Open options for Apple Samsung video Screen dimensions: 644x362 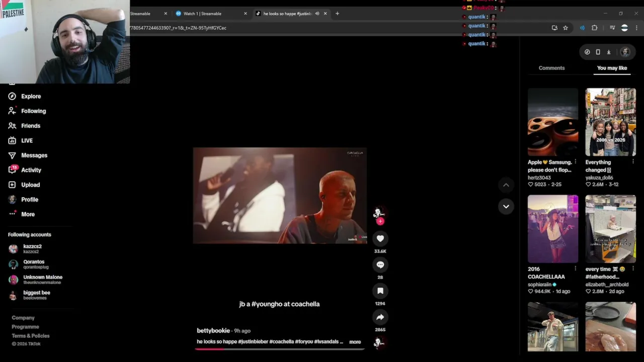(x=576, y=162)
